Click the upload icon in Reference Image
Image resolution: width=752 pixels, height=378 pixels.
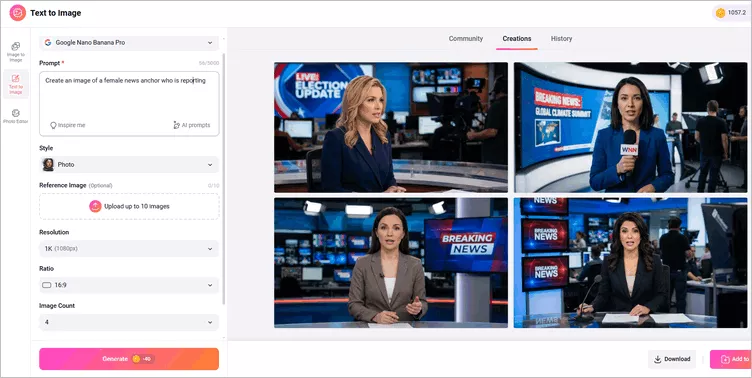[x=95, y=206]
